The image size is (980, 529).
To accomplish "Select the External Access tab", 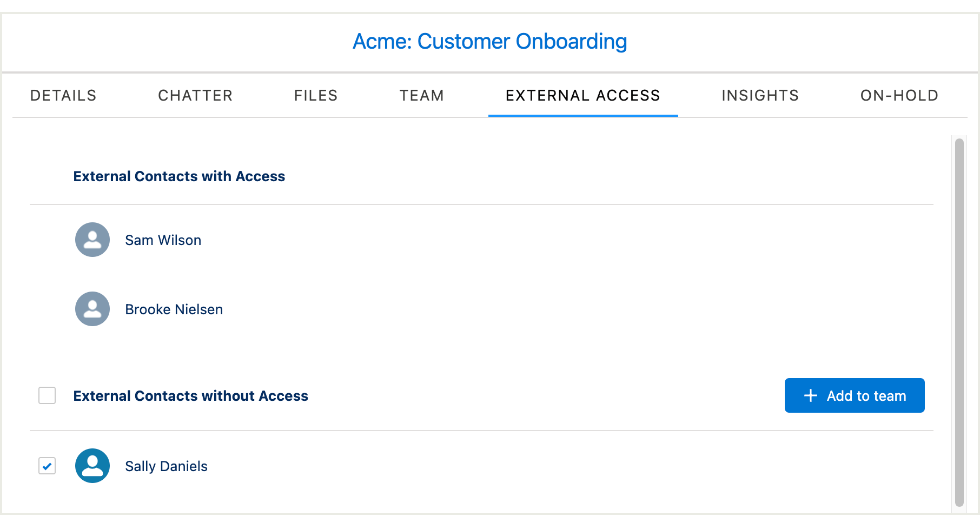I will (582, 95).
